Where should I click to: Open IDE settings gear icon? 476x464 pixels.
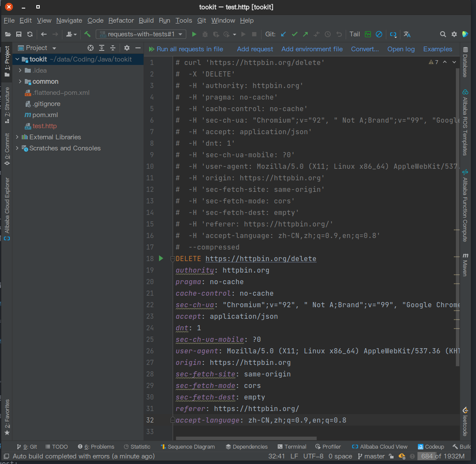pos(454,34)
